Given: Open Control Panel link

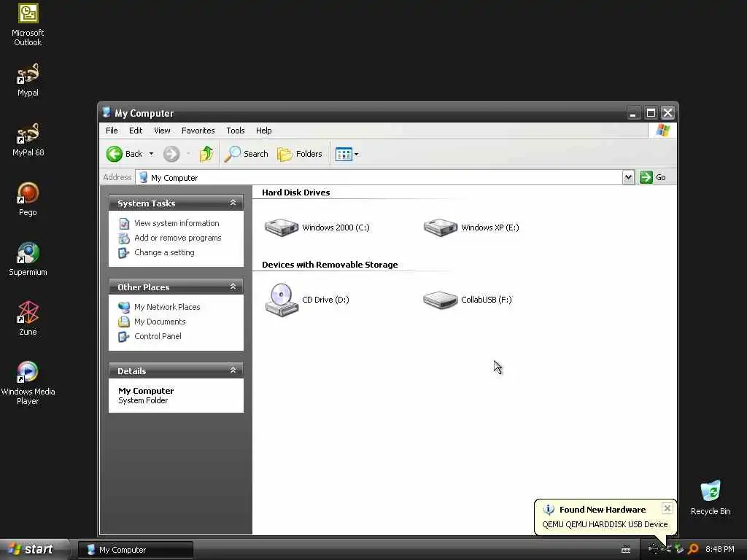Looking at the screenshot, I should coord(158,336).
